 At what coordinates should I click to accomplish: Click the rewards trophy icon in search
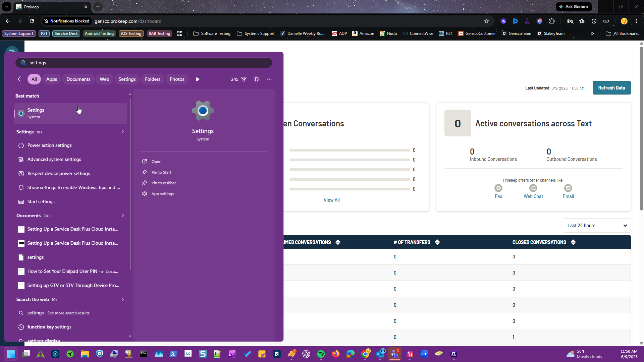pos(244,79)
